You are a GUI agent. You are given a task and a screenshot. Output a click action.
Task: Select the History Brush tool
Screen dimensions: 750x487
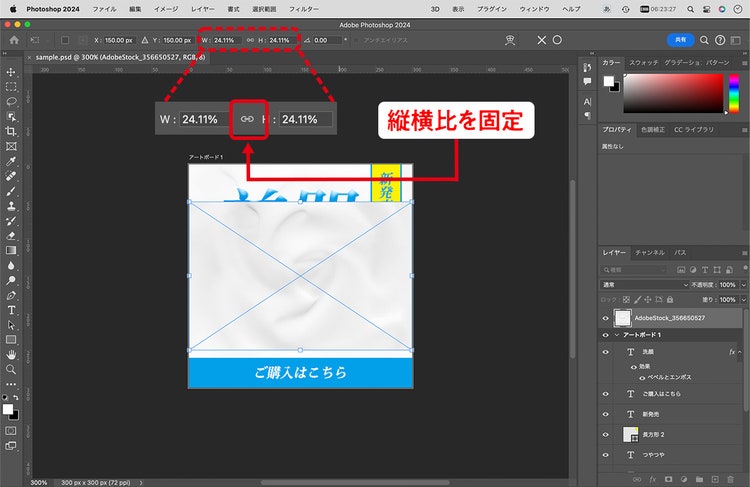[x=11, y=221]
